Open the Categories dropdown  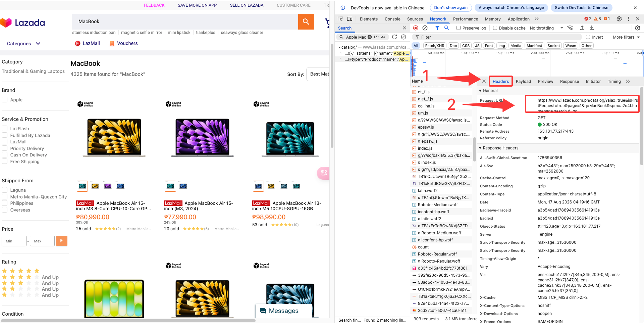point(23,44)
